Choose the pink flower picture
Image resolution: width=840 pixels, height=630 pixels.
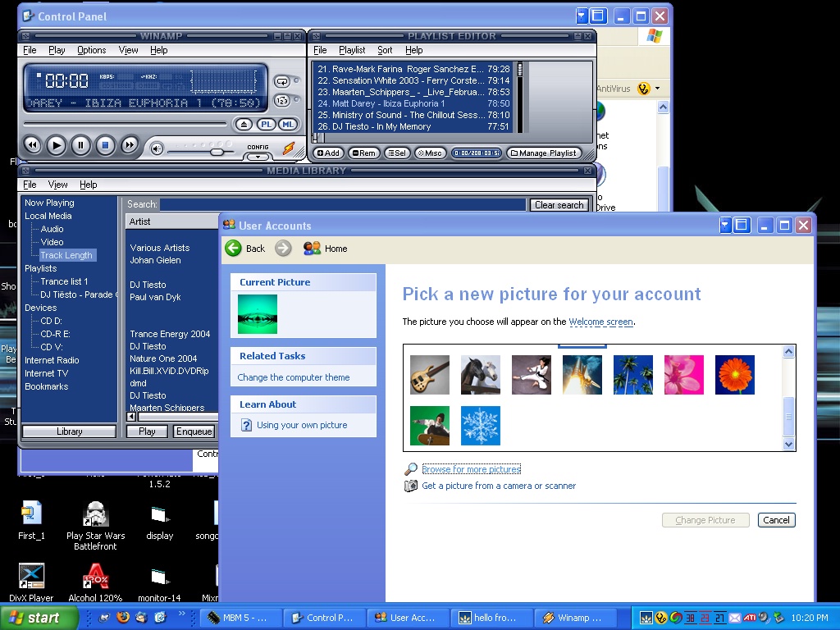click(x=684, y=374)
